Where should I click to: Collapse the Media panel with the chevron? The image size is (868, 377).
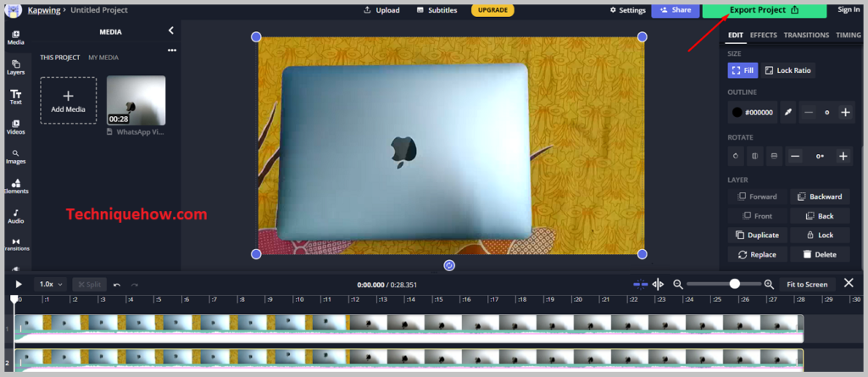coord(170,30)
